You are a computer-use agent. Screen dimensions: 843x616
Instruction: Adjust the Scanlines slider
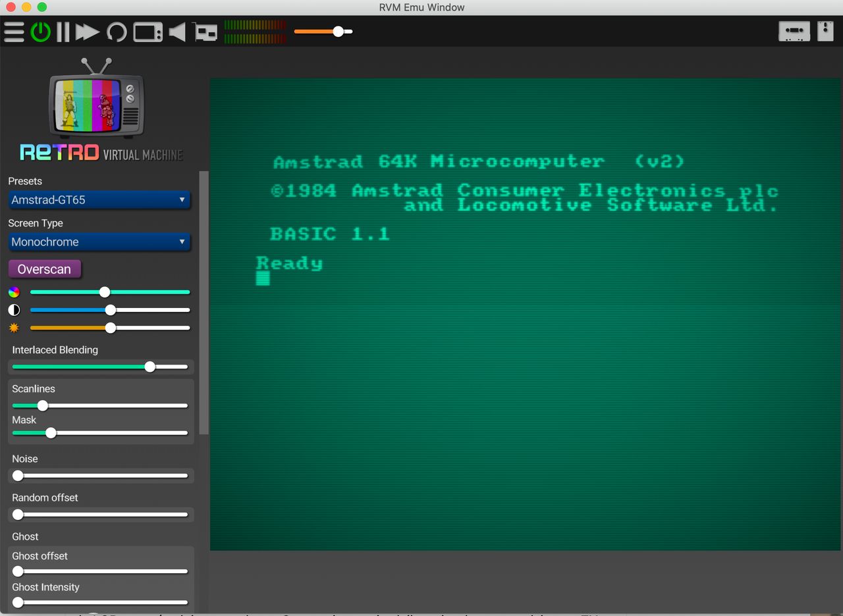(100, 405)
